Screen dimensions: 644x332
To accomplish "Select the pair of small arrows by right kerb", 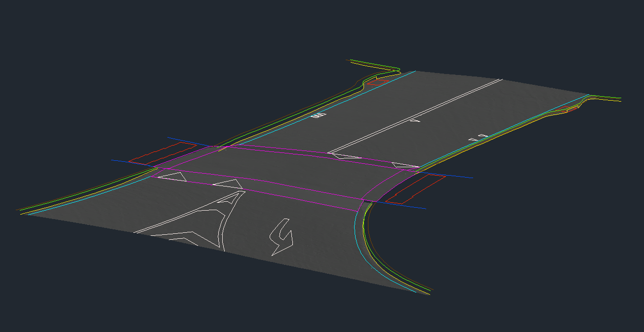I will pyautogui.click(x=479, y=138).
